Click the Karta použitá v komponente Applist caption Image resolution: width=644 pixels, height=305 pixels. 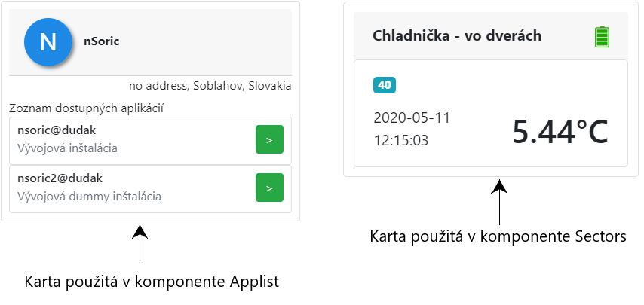(x=152, y=282)
